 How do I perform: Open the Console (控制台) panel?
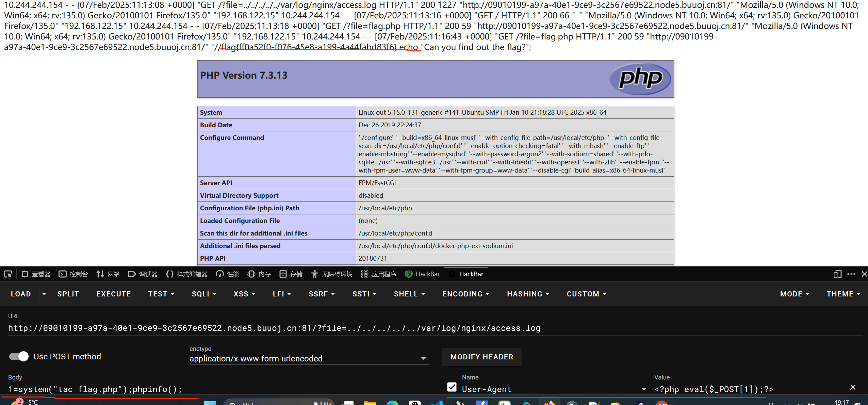click(73, 274)
